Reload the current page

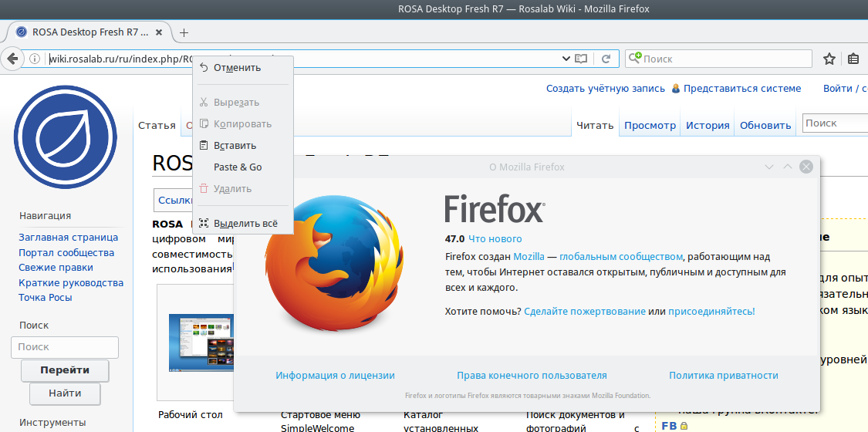606,59
